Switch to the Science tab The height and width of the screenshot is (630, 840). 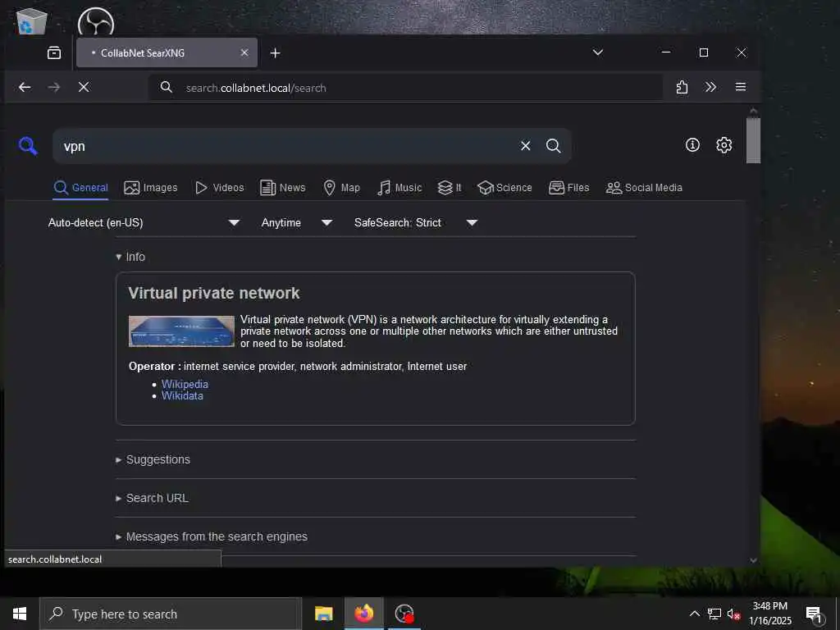tap(504, 188)
